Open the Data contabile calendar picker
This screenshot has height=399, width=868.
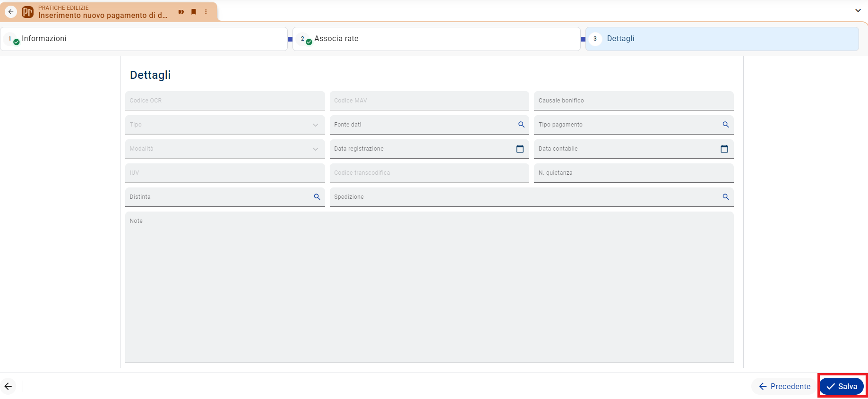click(724, 149)
